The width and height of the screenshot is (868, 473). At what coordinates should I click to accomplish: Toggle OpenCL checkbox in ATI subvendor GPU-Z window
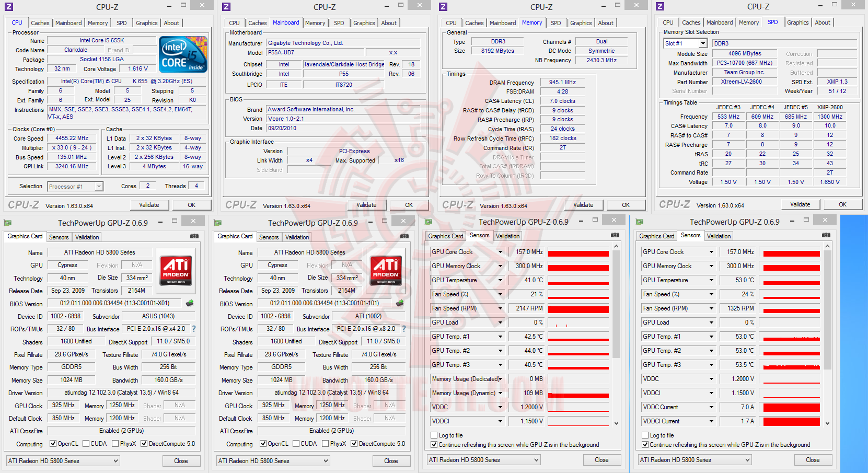click(263, 444)
